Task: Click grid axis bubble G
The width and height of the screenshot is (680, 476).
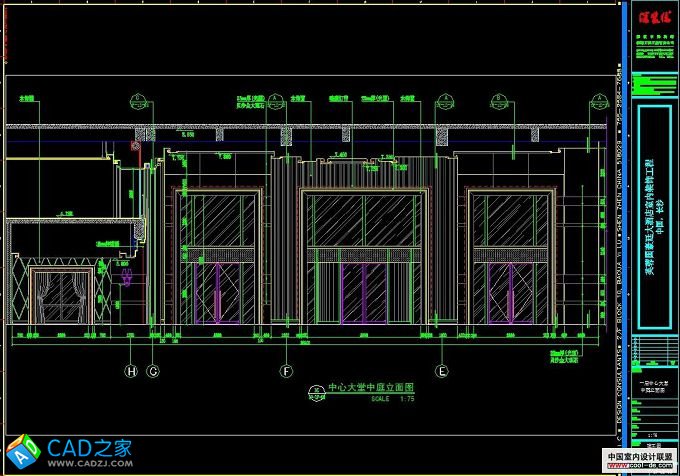Action: [153, 371]
